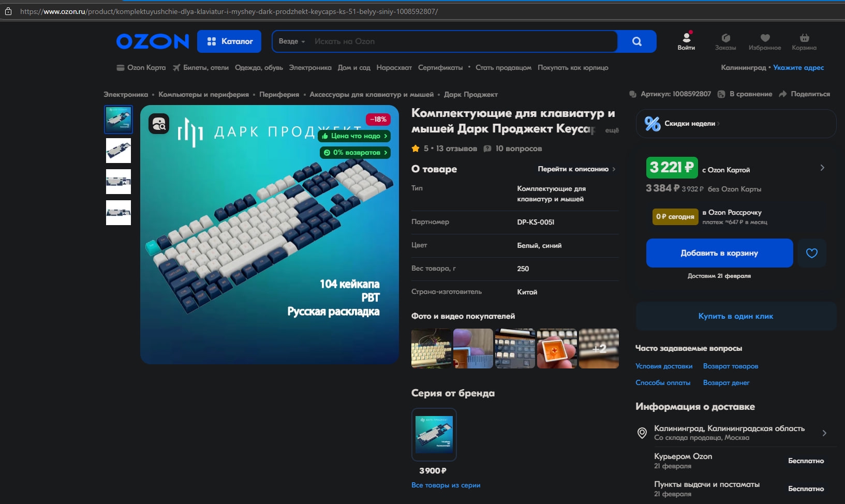The image size is (845, 504).
Task: Click Стать продавцом link
Action: click(503, 68)
